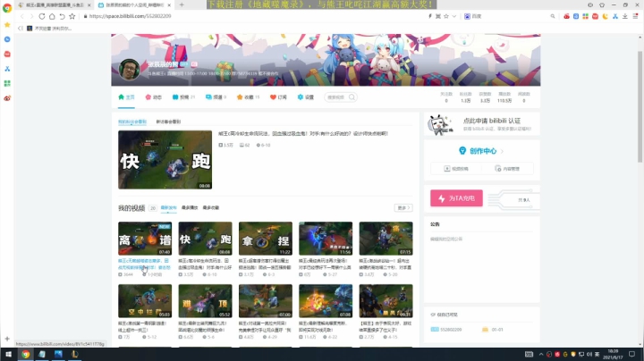Image resolution: width=644 pixels, height=361 pixels.
Task: Click the Weibo icon in browser sidebar
Action: click(x=7, y=98)
